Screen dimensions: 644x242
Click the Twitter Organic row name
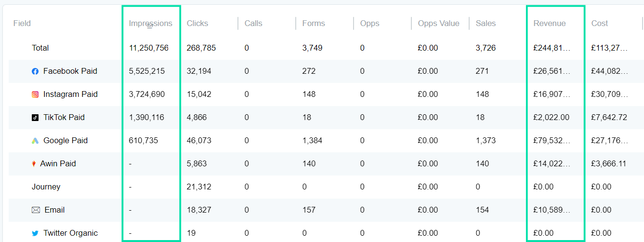pos(70,233)
